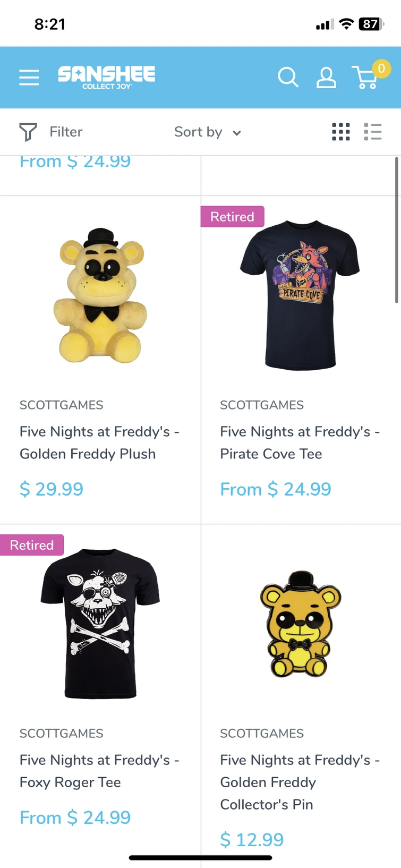Expand the Sort by dropdown

tap(198, 132)
